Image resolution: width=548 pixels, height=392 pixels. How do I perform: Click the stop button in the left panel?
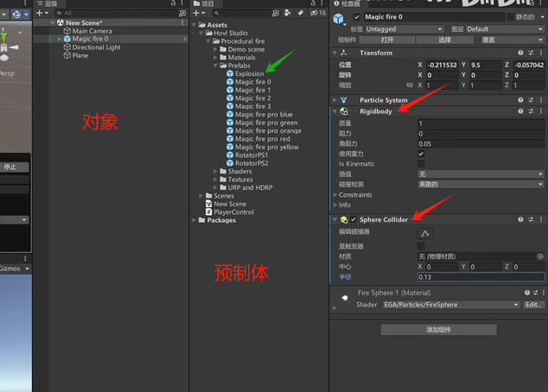pos(15,167)
